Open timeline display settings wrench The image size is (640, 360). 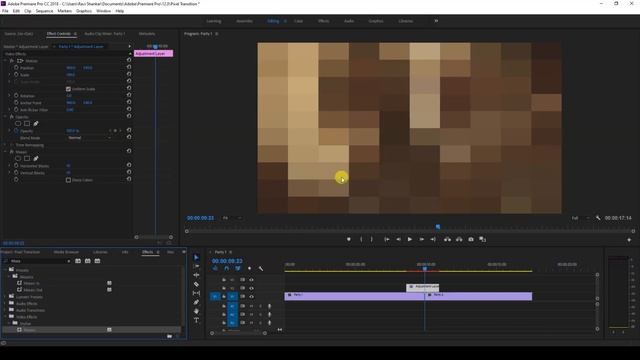(x=261, y=268)
